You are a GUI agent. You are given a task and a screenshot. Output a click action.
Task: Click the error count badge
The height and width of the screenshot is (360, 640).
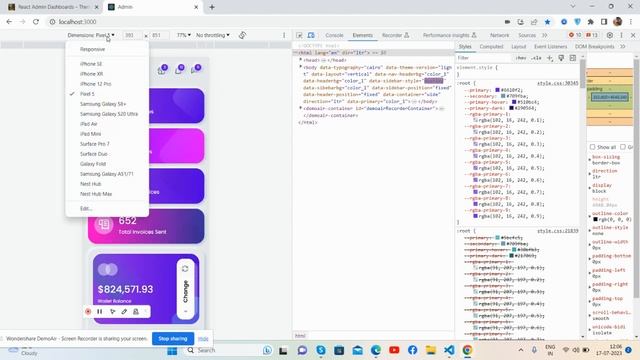(x=575, y=36)
